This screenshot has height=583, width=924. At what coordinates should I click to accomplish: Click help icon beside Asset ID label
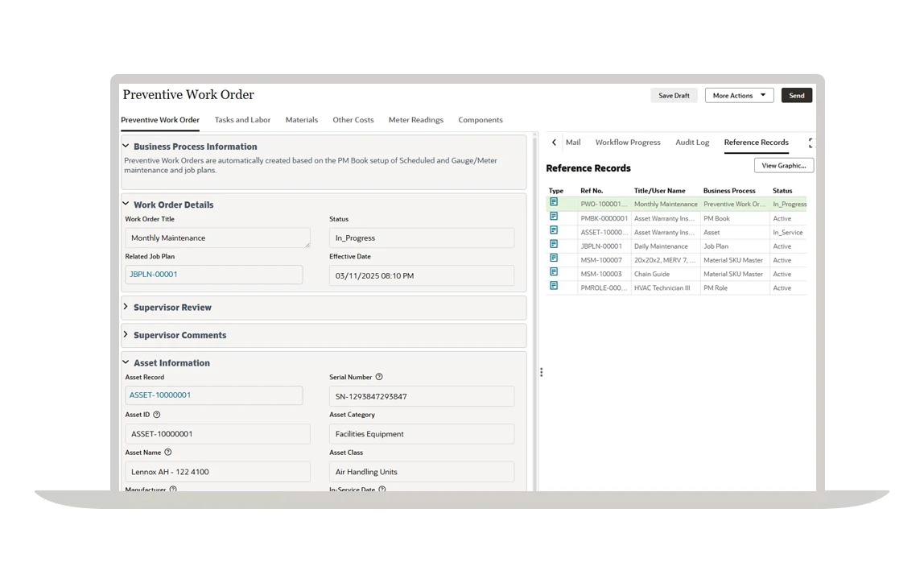[157, 415]
